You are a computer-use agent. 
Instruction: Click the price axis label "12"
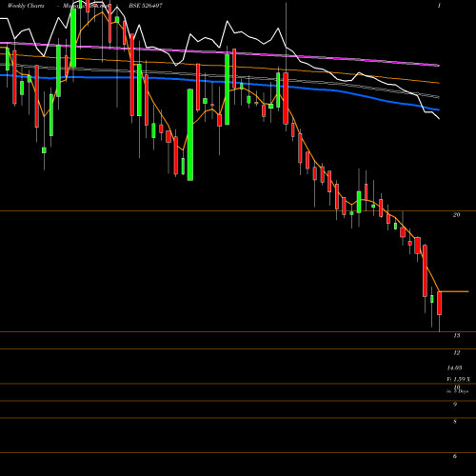(457, 352)
